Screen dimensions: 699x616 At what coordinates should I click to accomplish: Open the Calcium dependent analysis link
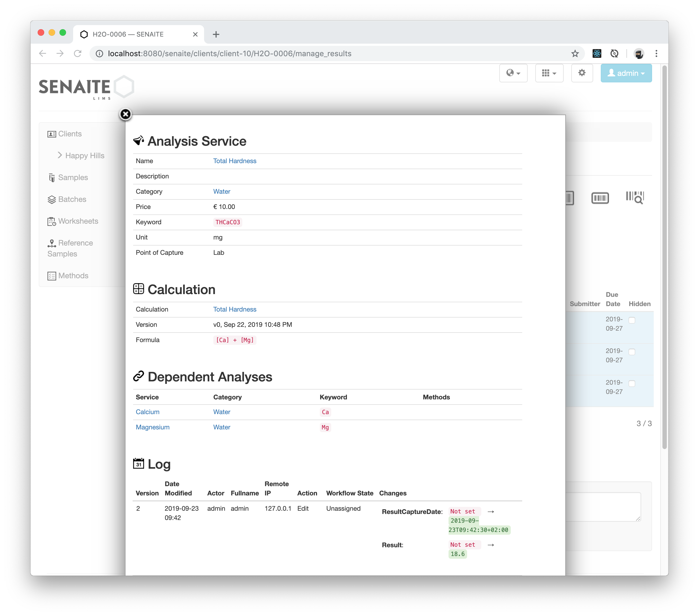(147, 412)
